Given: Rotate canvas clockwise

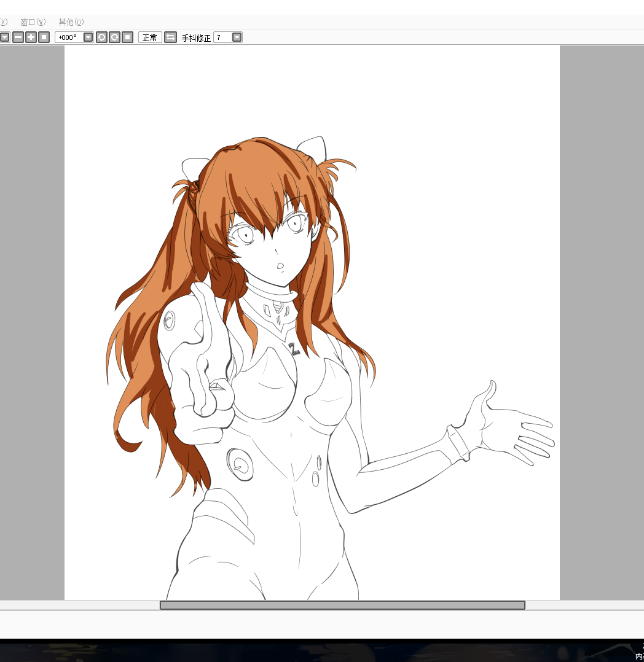Looking at the screenshot, I should [x=115, y=37].
